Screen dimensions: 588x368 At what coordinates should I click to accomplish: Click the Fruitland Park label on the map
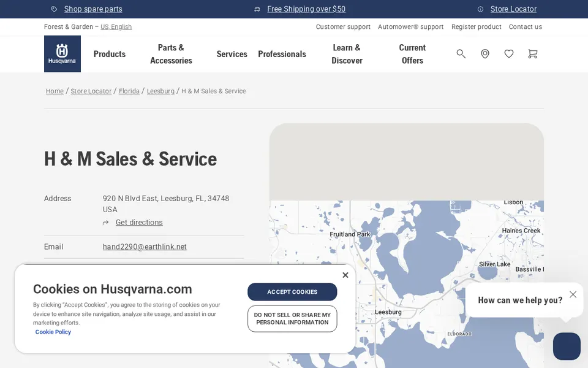click(350, 234)
